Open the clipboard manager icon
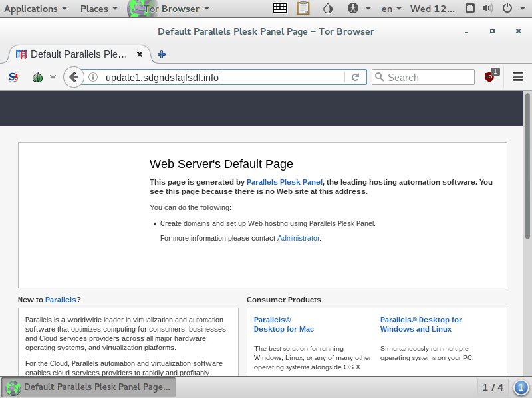Viewport: 532px width, 398px height. point(303,8)
